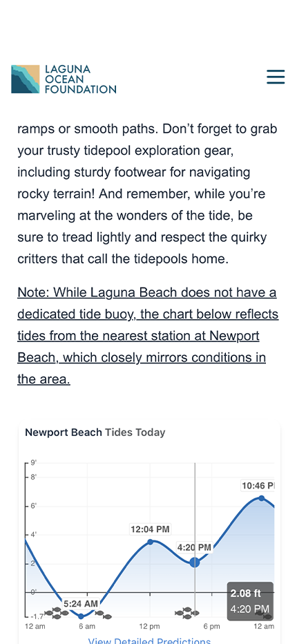Viewport: 297px width, 644px height.
Task: Open the Newport Beach station note link
Action: (x=148, y=336)
